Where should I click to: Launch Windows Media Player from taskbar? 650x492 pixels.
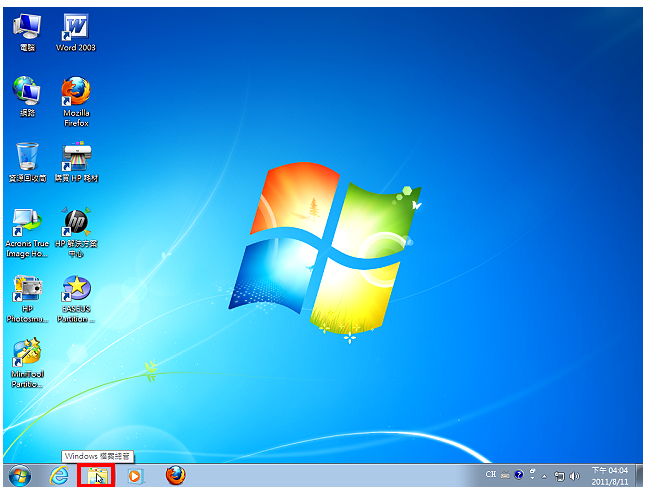(x=135, y=476)
